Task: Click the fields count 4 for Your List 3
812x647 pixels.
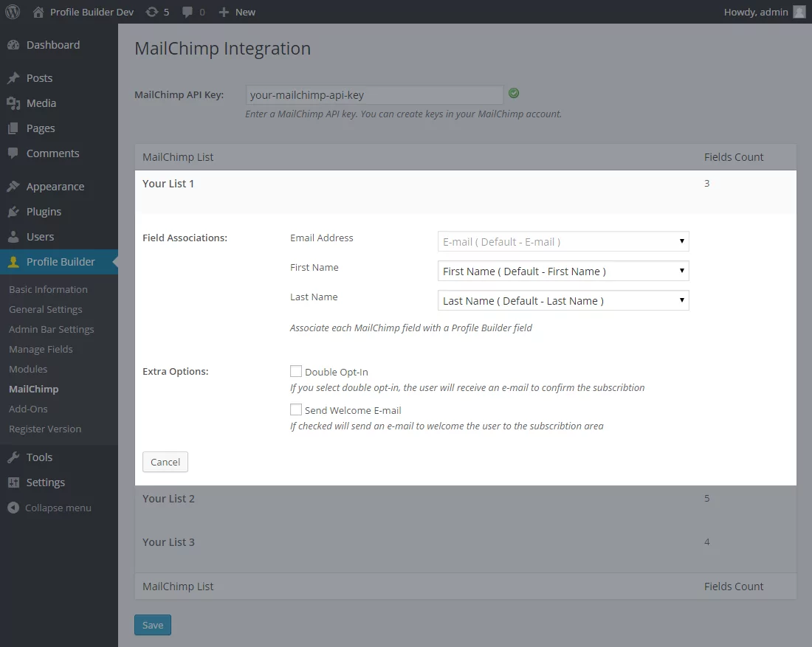Action: (x=707, y=542)
